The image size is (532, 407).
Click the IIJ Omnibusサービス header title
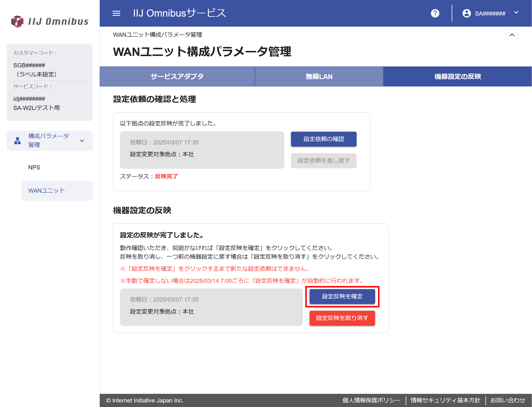click(x=179, y=13)
